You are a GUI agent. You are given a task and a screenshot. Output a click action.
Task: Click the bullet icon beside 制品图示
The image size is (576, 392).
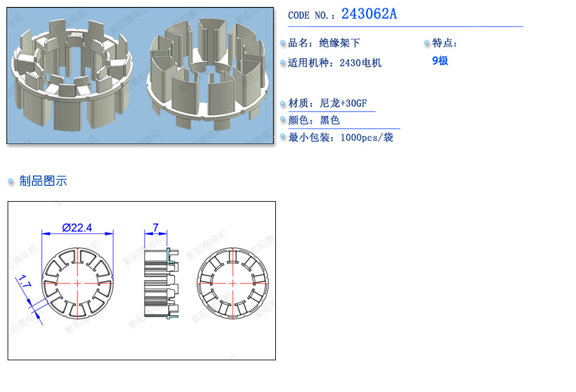11,181
